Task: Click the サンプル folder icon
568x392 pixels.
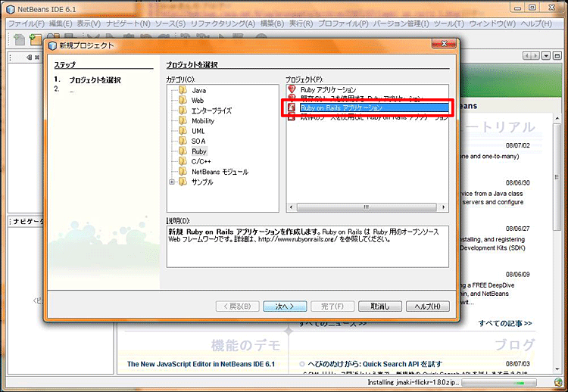Action: (x=183, y=182)
